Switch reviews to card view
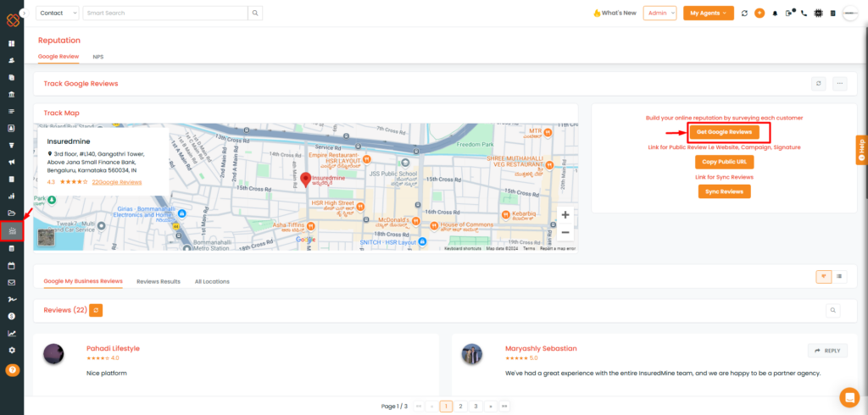 click(x=824, y=277)
